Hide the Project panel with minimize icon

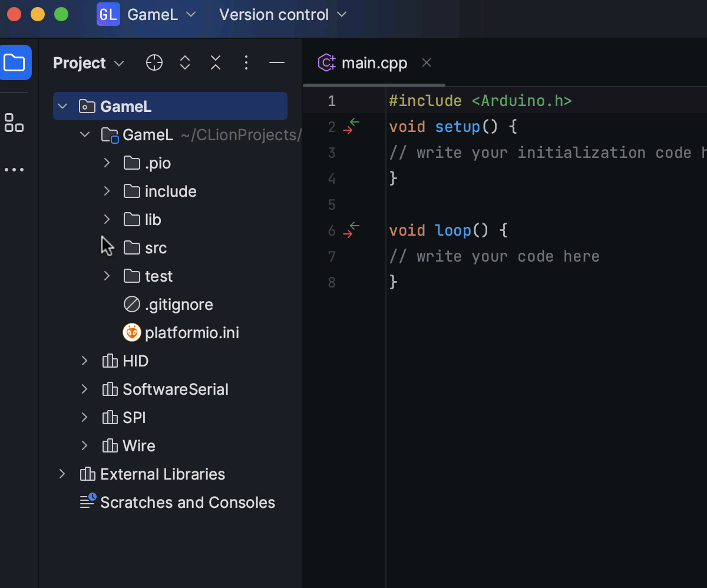point(277,63)
